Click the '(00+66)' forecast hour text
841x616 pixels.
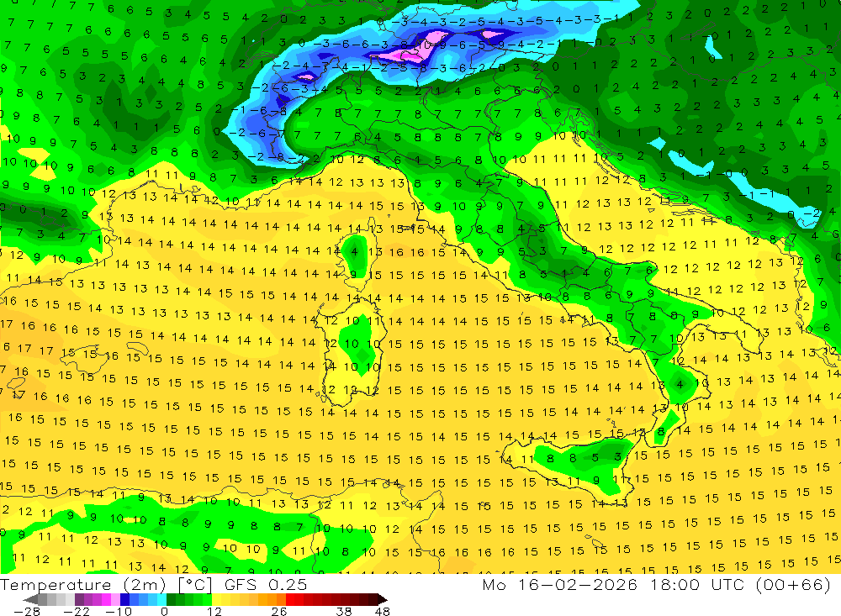click(x=793, y=585)
